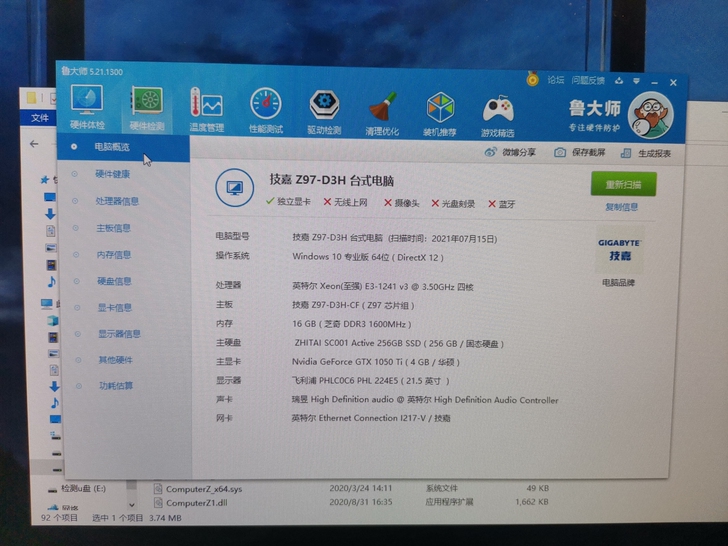The height and width of the screenshot is (546, 728).
Task: Click 保存截屏 save screenshot button
Action: (x=580, y=152)
